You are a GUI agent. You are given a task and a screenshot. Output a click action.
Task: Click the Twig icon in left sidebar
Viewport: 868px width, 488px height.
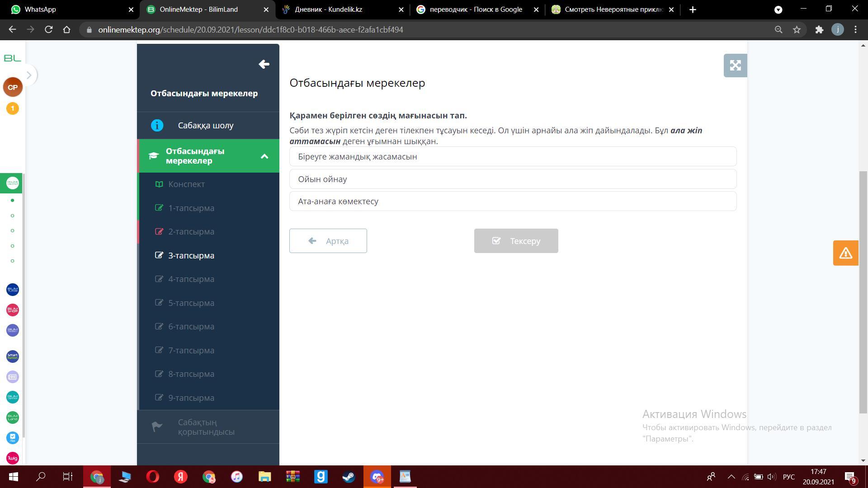[13, 458]
